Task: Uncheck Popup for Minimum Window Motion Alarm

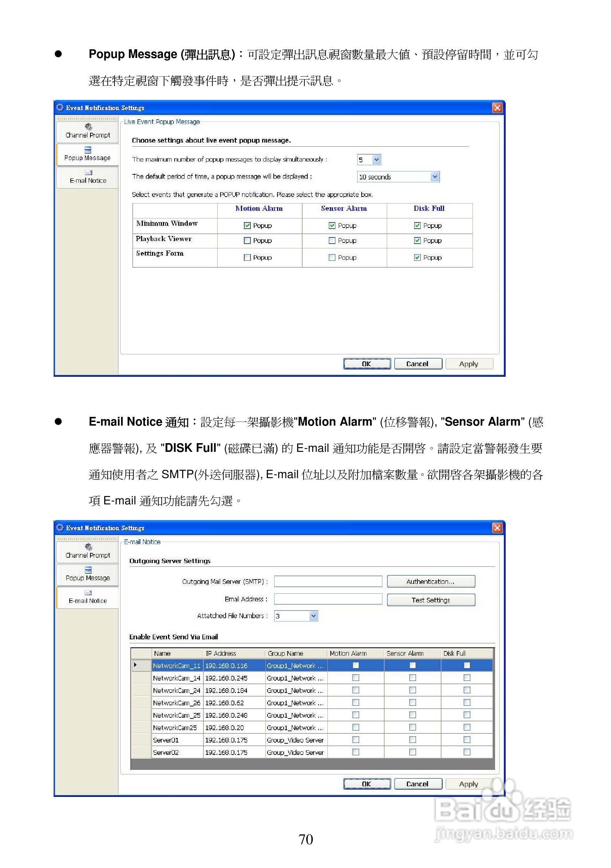Action: click(x=248, y=225)
